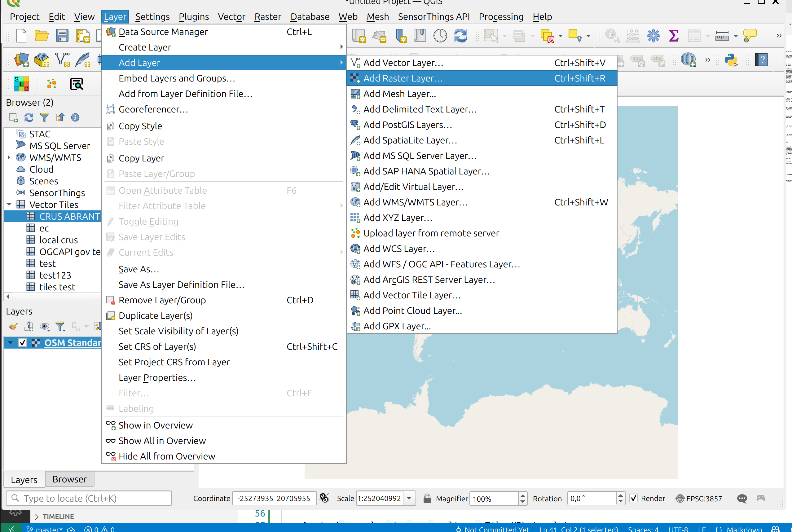Toggle mouse coordinate extents display icon

[324, 498]
